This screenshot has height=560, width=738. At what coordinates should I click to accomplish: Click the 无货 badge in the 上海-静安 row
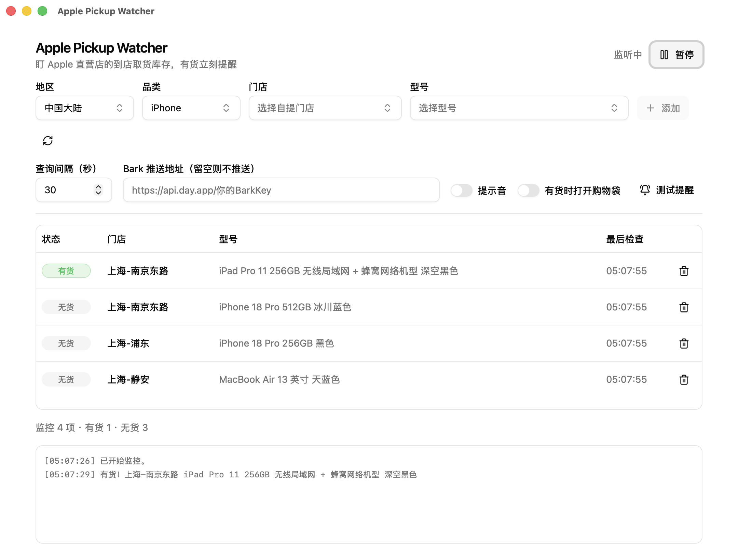click(x=66, y=380)
